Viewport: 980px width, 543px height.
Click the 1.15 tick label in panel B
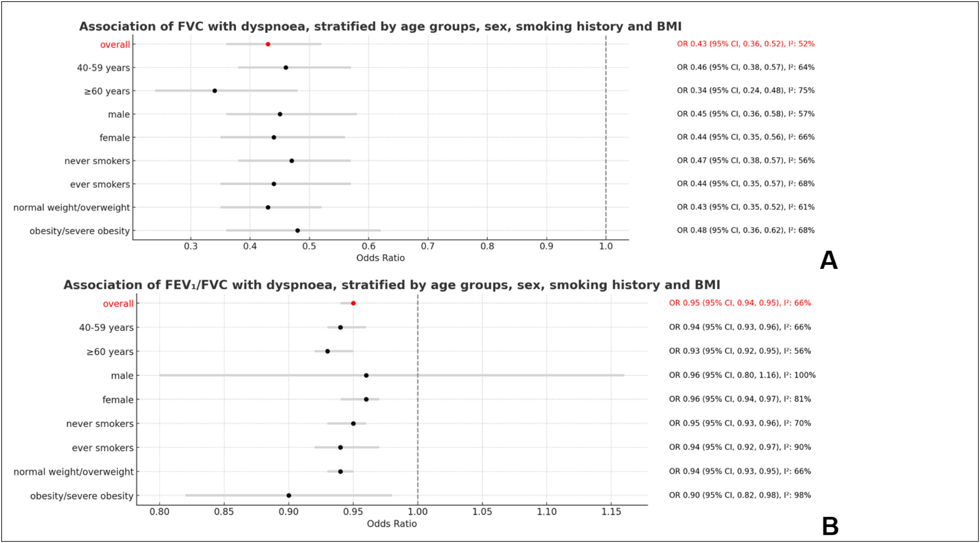pos(611,512)
